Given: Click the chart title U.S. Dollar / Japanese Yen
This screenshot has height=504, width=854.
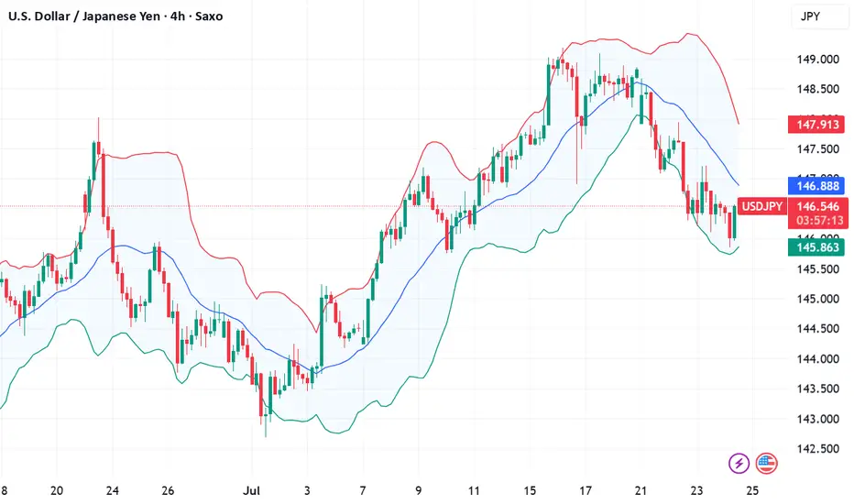Looking at the screenshot, I should (84, 16).
